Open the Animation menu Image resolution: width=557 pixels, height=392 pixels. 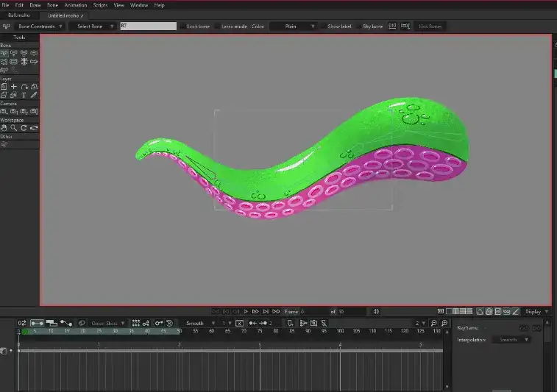point(75,5)
